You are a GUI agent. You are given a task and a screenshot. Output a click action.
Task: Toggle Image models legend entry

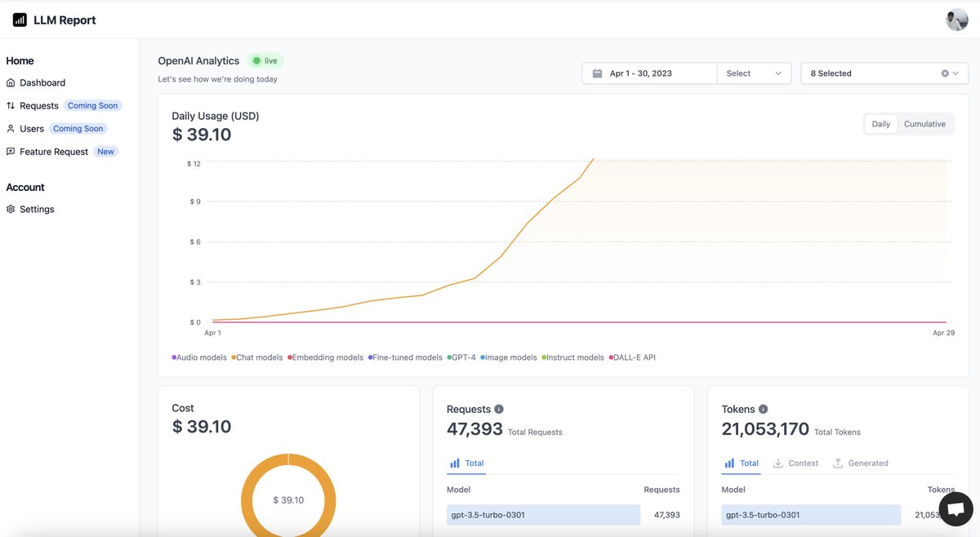tap(509, 357)
